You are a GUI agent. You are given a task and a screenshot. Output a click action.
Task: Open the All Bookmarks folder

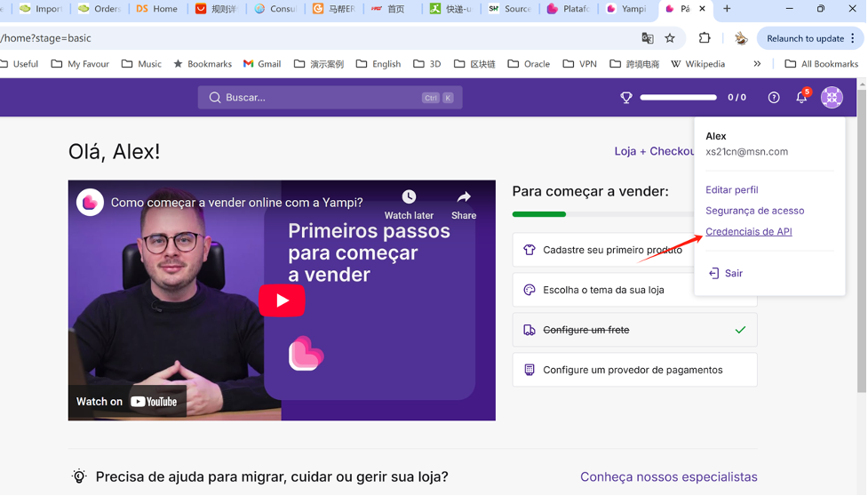coord(822,64)
